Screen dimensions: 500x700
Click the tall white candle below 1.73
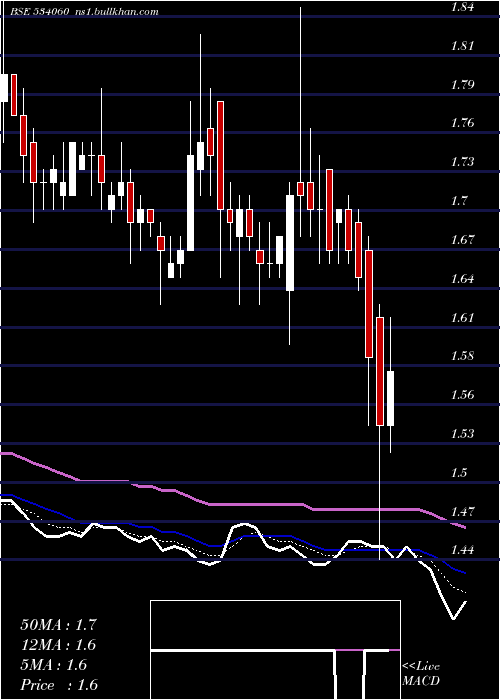tap(191, 203)
